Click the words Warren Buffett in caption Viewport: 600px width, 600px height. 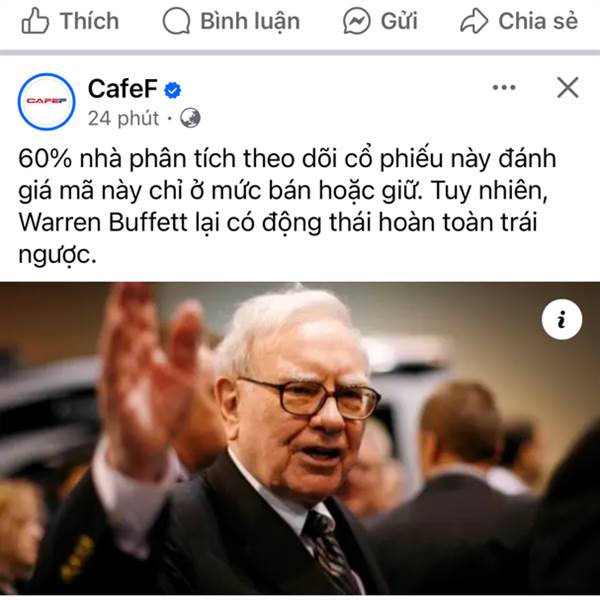tap(103, 222)
